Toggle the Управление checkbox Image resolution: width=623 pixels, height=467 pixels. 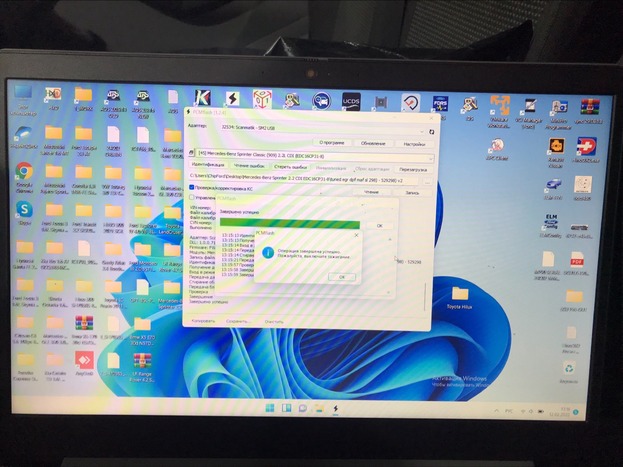click(192, 198)
